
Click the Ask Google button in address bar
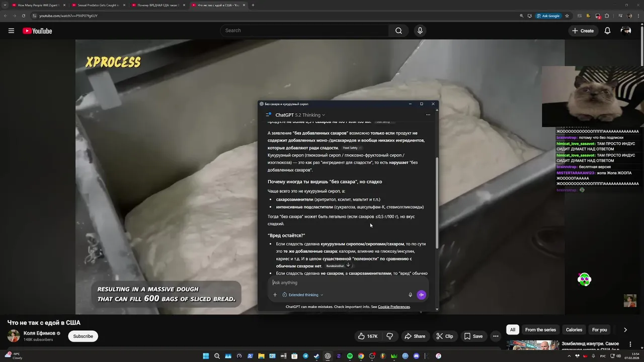pos(548,16)
